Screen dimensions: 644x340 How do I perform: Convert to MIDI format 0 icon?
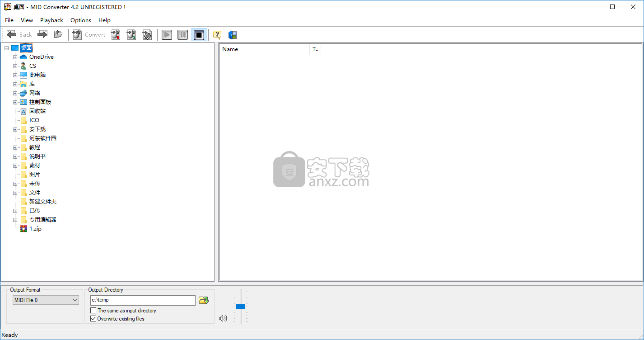point(116,35)
